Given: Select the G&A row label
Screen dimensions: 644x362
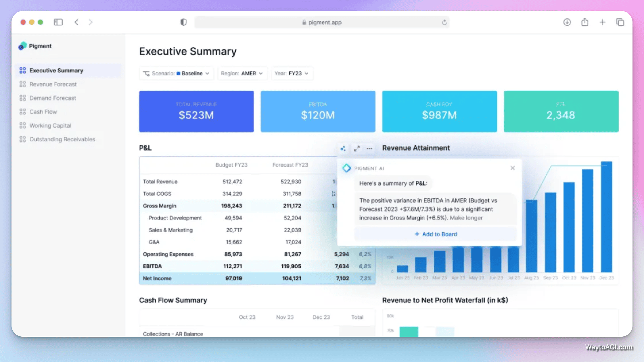Looking at the screenshot, I should pos(154,242).
